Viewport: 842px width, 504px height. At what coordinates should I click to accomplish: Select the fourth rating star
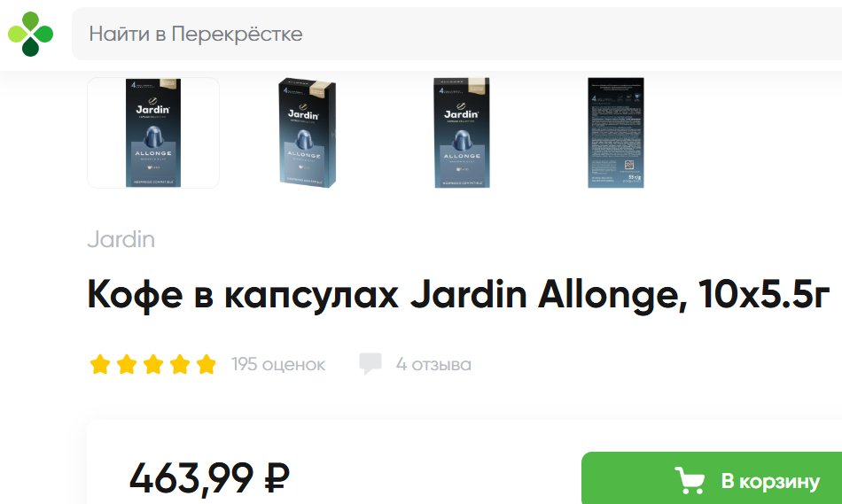click(180, 364)
